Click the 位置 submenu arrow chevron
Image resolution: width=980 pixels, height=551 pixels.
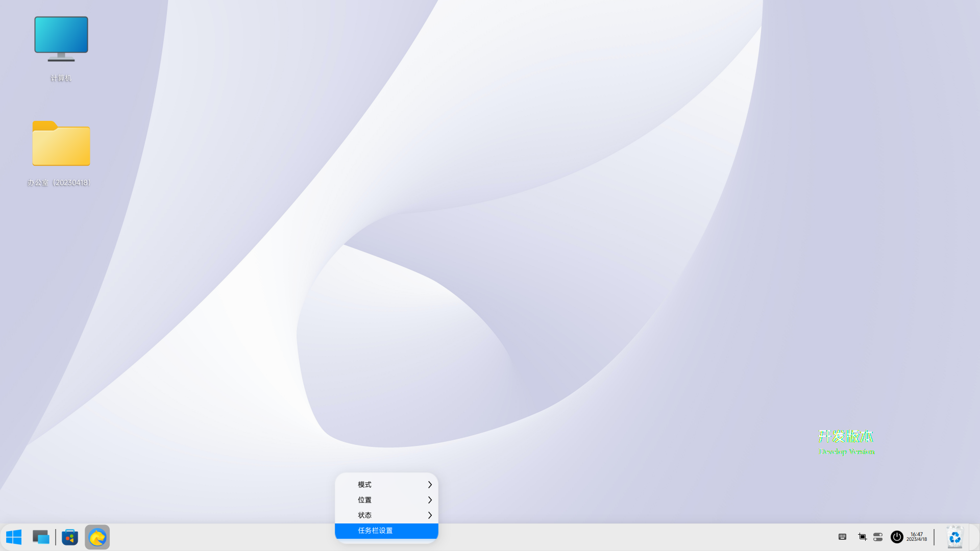[430, 500]
